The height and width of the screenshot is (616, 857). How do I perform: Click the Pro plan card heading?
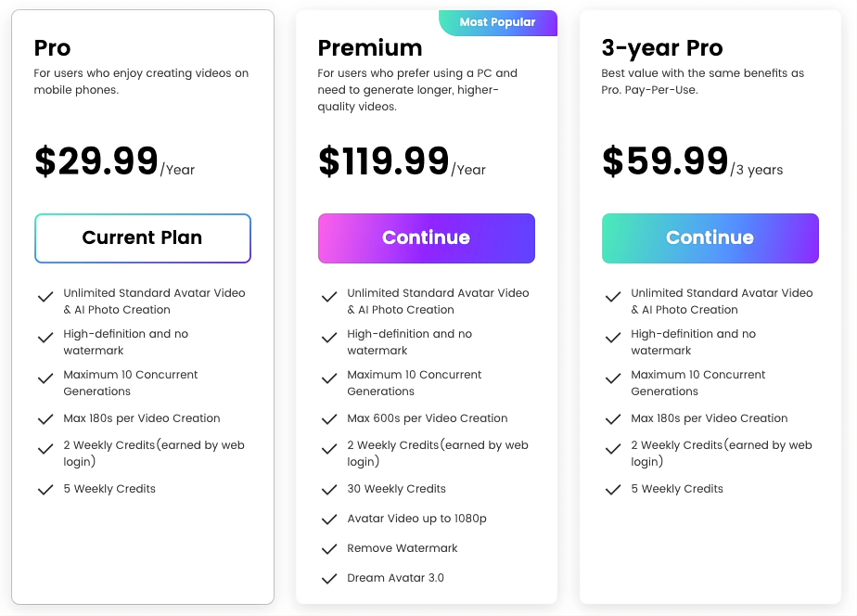(53, 48)
